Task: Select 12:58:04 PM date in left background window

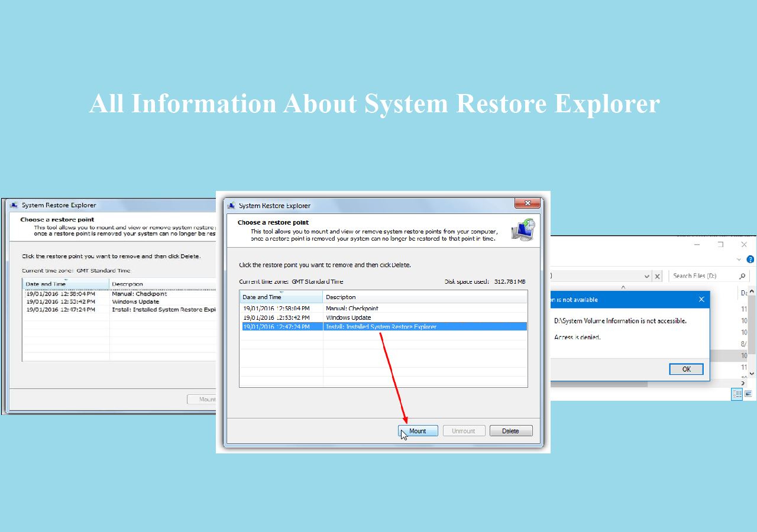Action: pyautogui.click(x=60, y=294)
